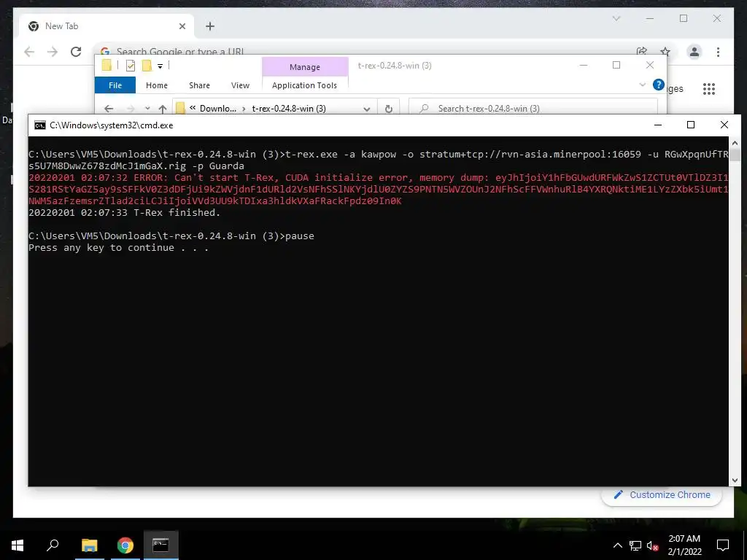Screen dimensions: 747x560
Task: Open notification center icon
Action: click(723, 545)
